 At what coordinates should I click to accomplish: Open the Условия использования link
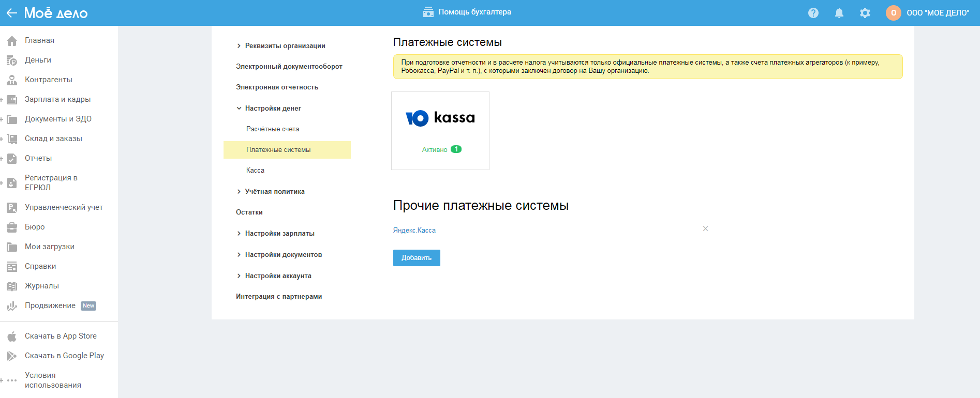click(53, 380)
